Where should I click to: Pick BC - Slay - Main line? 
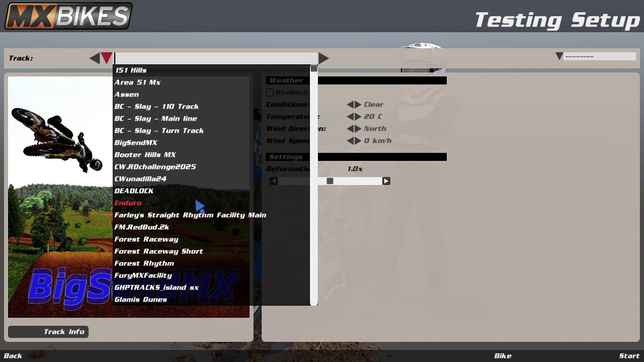click(155, 119)
